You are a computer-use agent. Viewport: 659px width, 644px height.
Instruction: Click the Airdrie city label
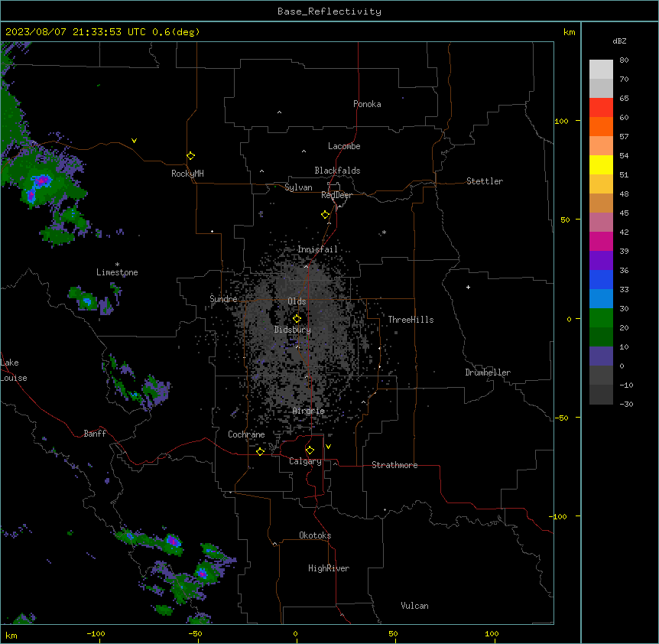click(x=309, y=411)
